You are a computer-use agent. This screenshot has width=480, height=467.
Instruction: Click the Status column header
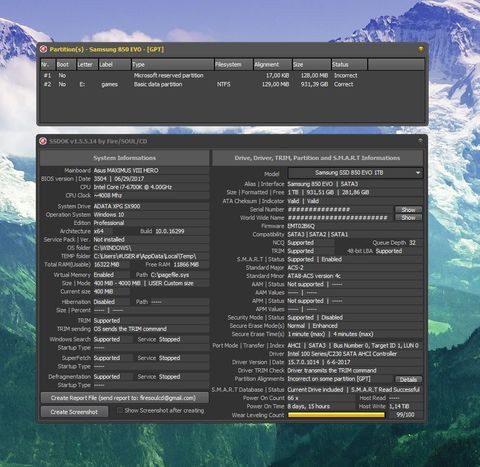349,65
